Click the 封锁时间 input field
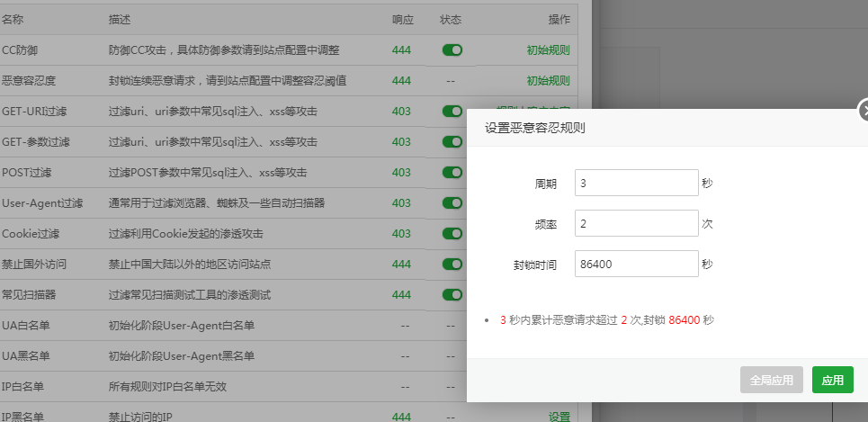The image size is (868, 422). point(637,264)
